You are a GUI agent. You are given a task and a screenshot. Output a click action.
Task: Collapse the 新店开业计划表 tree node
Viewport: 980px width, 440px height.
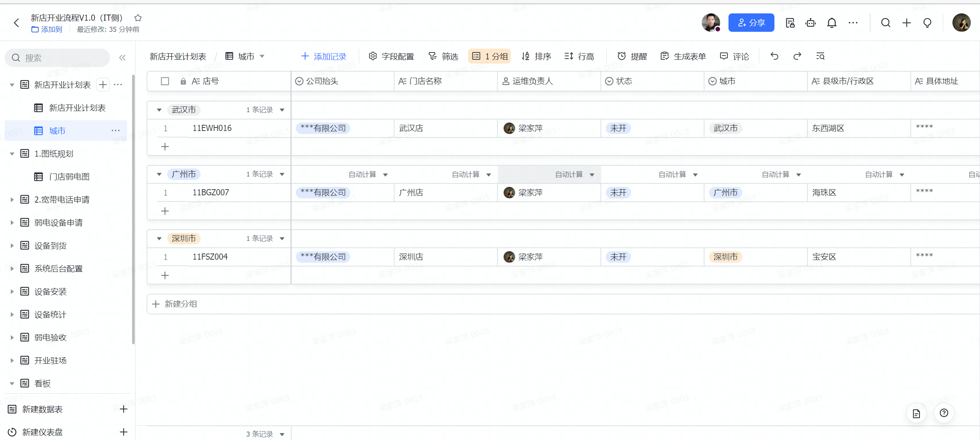click(12, 85)
